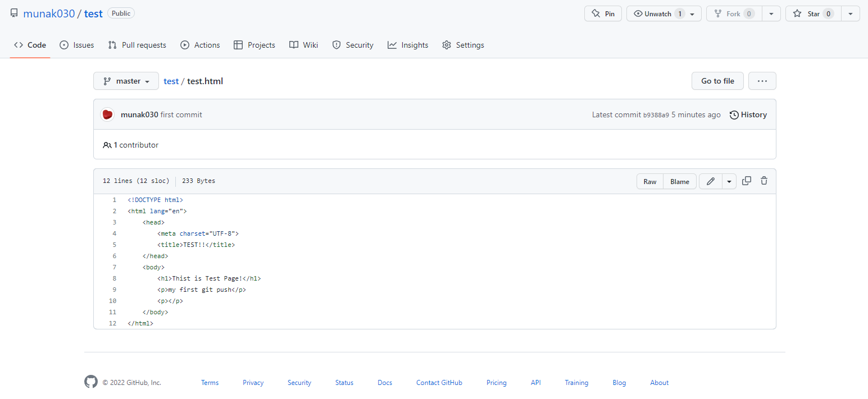The width and height of the screenshot is (868, 399).
Task: Click the 'my first git push' code line
Action: 202,290
